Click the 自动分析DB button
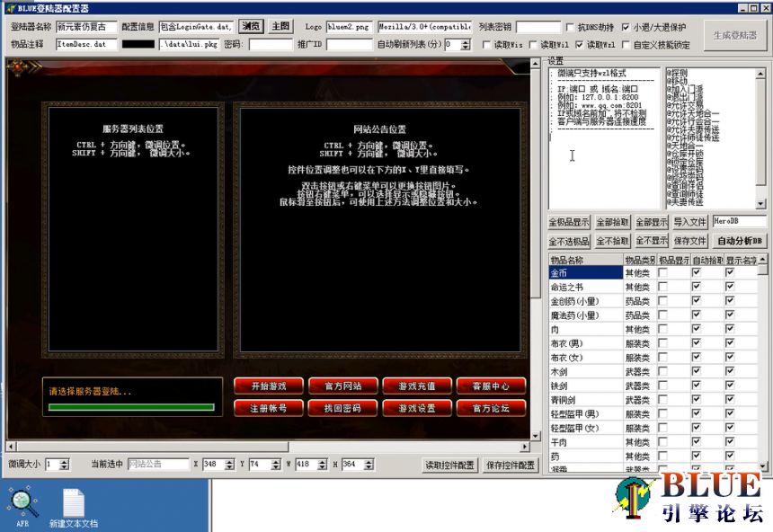773x532 pixels. coord(740,241)
